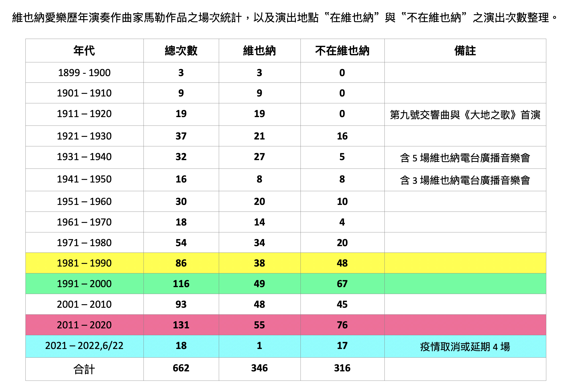Select the 合計 row label
Viewport: 574px width, 392px height.
point(84,369)
